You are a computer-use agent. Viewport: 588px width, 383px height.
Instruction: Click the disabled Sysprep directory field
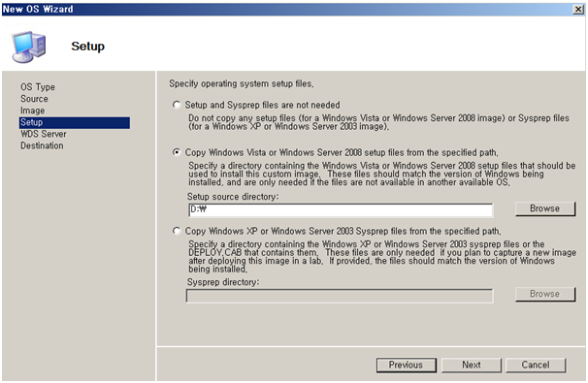340,296
